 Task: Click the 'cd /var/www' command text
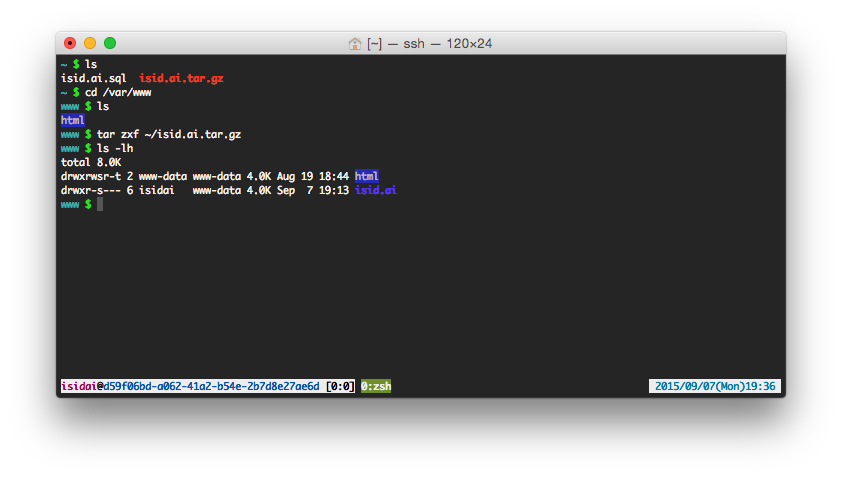pos(118,92)
